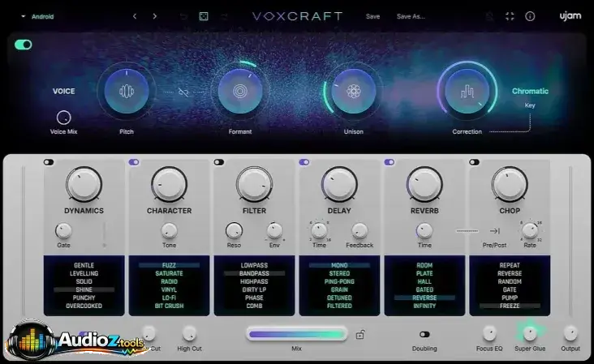Click the Delay main knob
The image size is (594, 364).
(339, 184)
